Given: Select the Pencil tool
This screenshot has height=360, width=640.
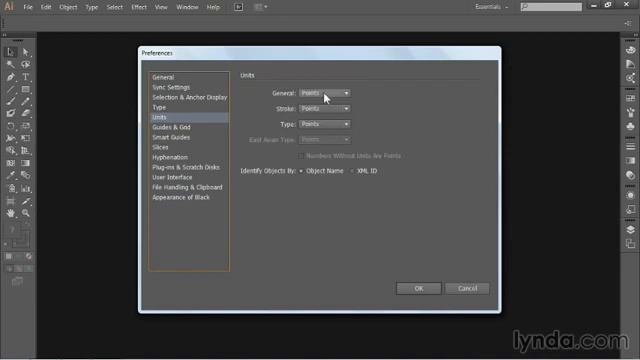Looking at the screenshot, I should coord(25,101).
